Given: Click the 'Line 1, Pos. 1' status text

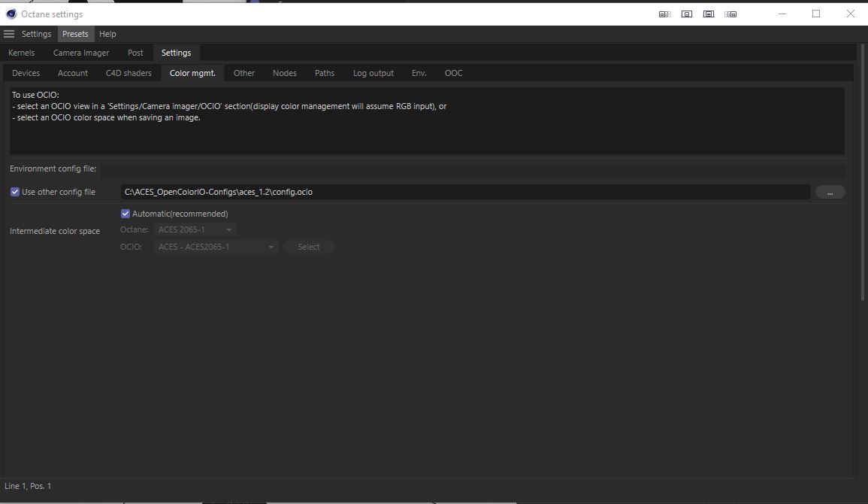Looking at the screenshot, I should (28, 486).
